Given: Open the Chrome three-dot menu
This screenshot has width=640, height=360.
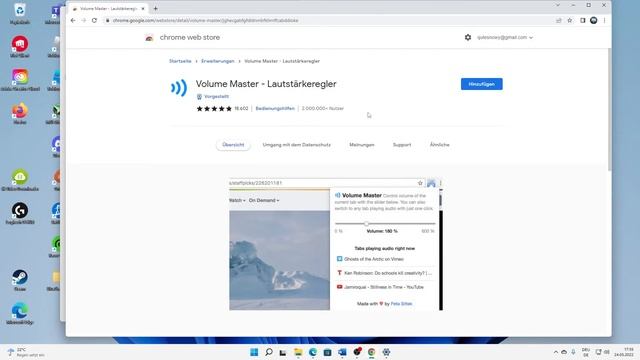Looking at the screenshot, I should 604,20.
